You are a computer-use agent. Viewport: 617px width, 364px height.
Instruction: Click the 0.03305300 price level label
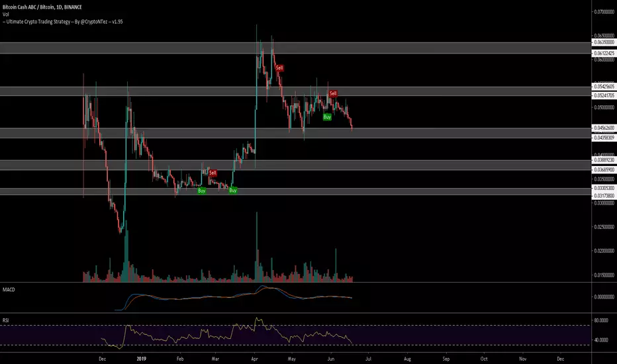(x=604, y=188)
